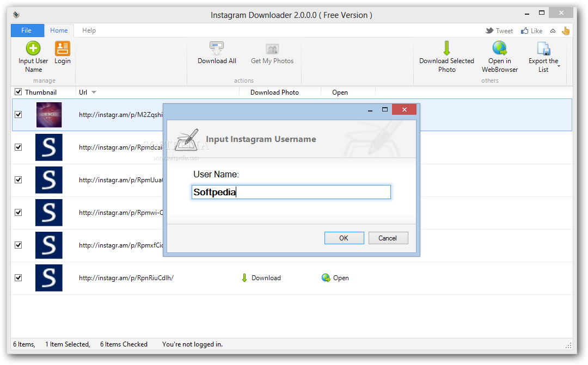This screenshot has height=365, width=588.
Task: Click the URL text starting http://instagr.am/p/Rpmwi
Action: [x=121, y=213]
